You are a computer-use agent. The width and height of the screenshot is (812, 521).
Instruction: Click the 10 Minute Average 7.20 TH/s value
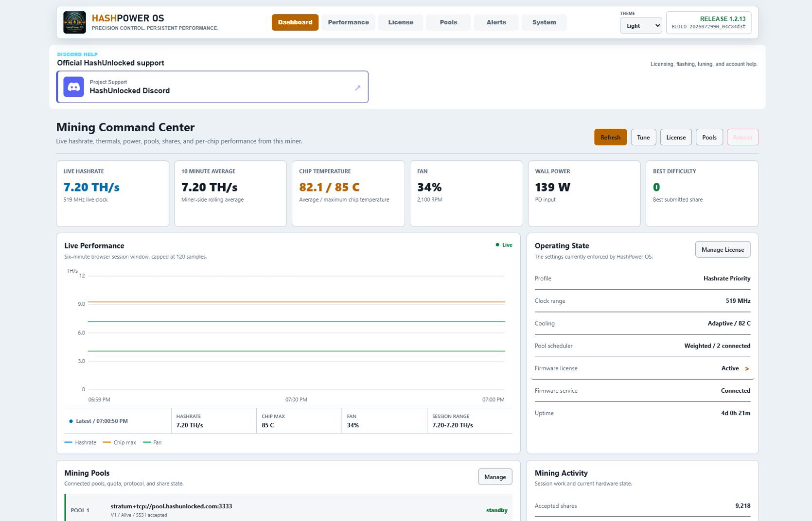tap(210, 187)
